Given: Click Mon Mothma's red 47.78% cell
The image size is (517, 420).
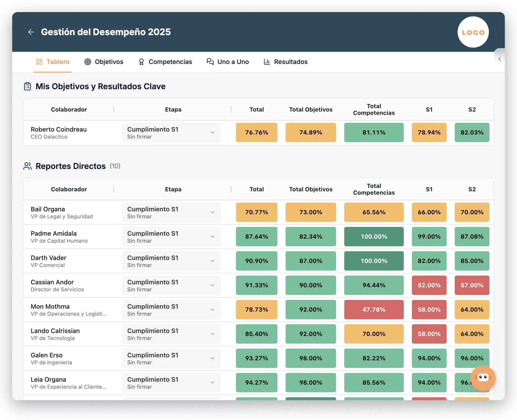Looking at the screenshot, I should pyautogui.click(x=374, y=310).
